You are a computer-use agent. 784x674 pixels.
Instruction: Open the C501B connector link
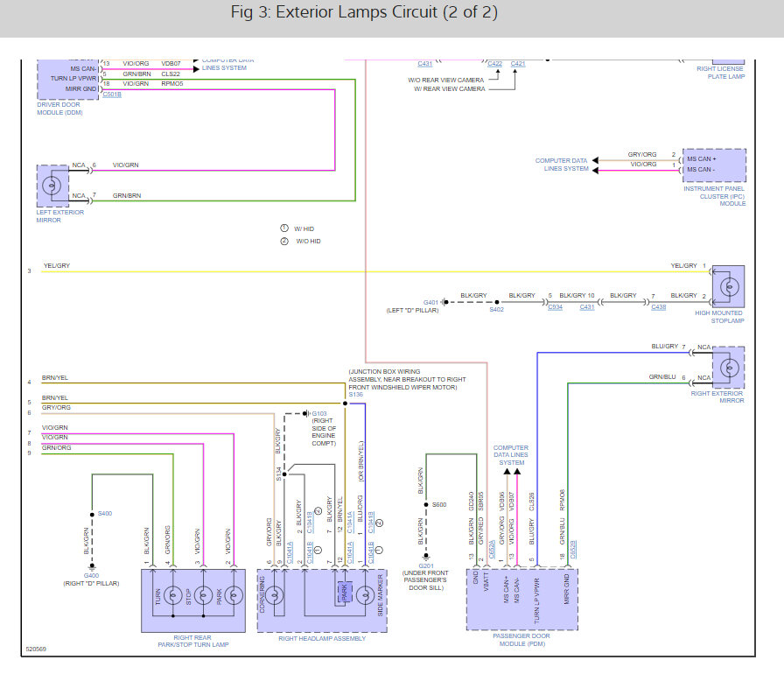[112, 95]
